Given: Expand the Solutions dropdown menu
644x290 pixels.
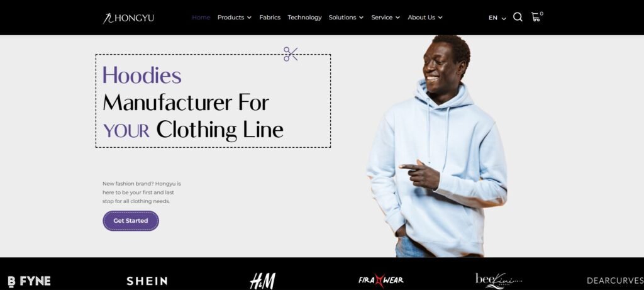Looking at the screenshot, I should tap(346, 17).
